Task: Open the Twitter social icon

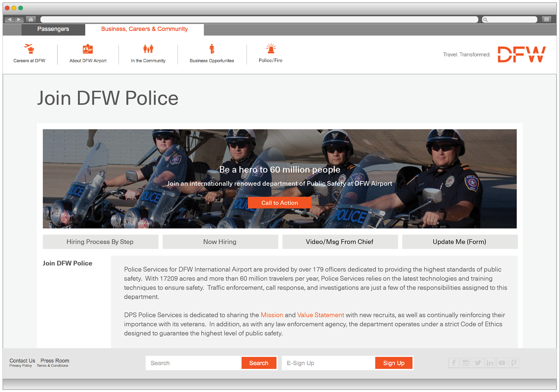Action: 478,363
